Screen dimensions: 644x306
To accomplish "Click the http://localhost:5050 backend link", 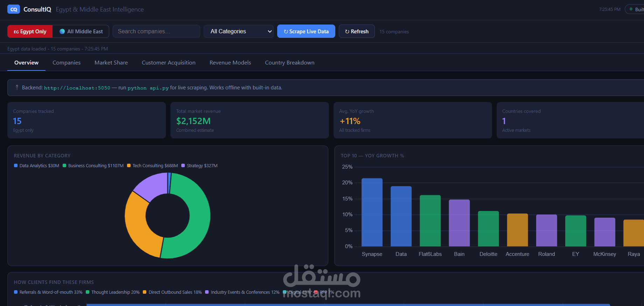I will 77,88.
